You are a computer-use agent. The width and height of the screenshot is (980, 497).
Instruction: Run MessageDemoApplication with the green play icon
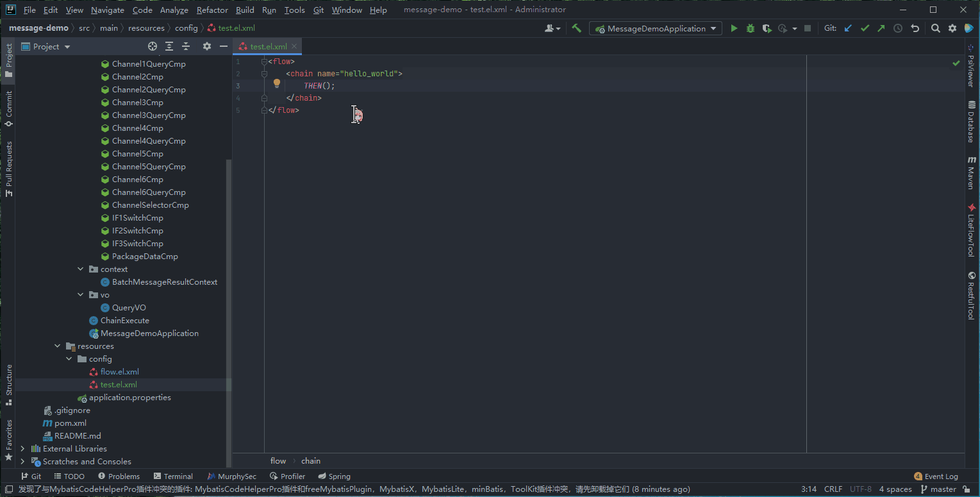click(x=734, y=28)
